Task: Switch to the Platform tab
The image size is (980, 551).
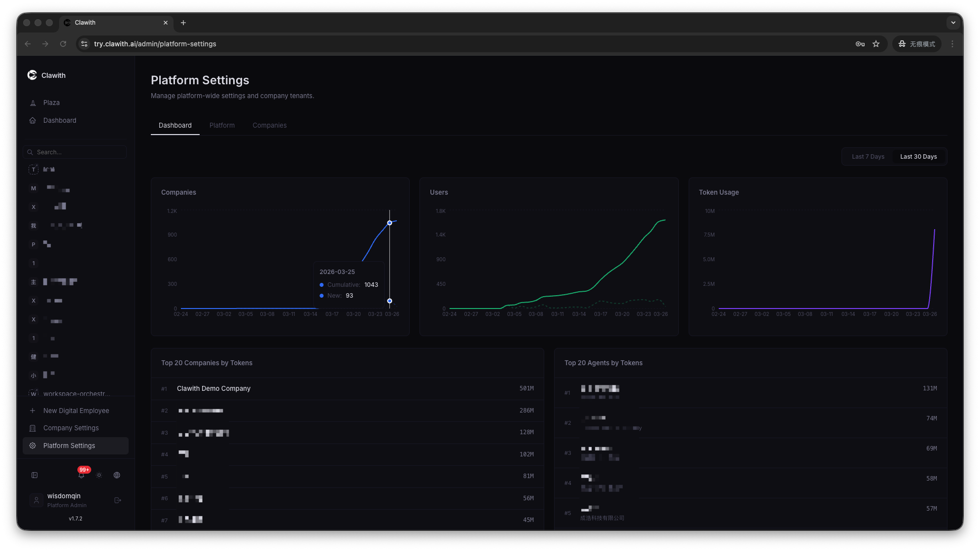Action: [x=222, y=125]
